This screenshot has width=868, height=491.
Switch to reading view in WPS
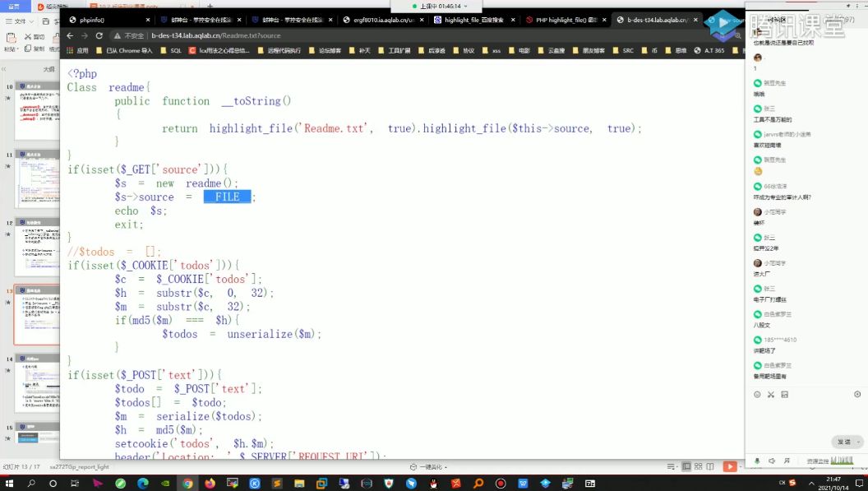click(x=710, y=466)
